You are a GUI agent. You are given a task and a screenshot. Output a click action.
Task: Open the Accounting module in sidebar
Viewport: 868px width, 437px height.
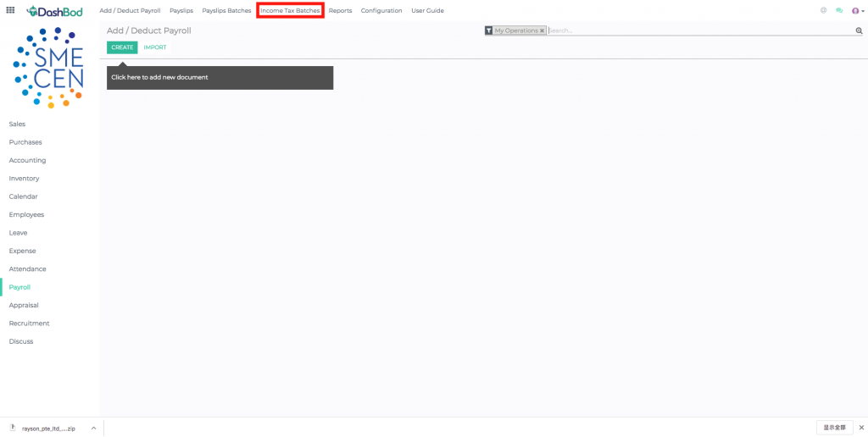[27, 160]
